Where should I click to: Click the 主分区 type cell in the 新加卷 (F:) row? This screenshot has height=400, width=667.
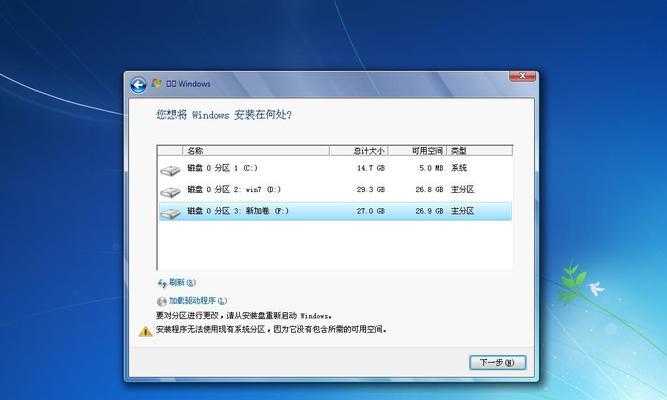click(x=462, y=211)
